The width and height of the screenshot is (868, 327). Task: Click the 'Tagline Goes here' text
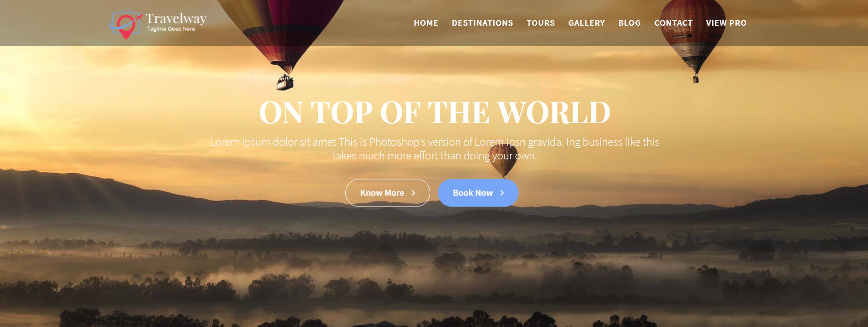[x=171, y=29]
